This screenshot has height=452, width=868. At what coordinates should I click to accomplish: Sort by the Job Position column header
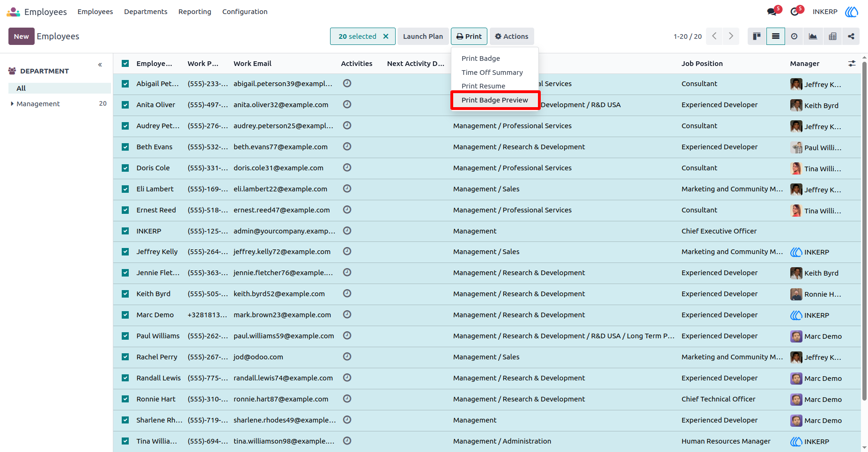coord(702,64)
